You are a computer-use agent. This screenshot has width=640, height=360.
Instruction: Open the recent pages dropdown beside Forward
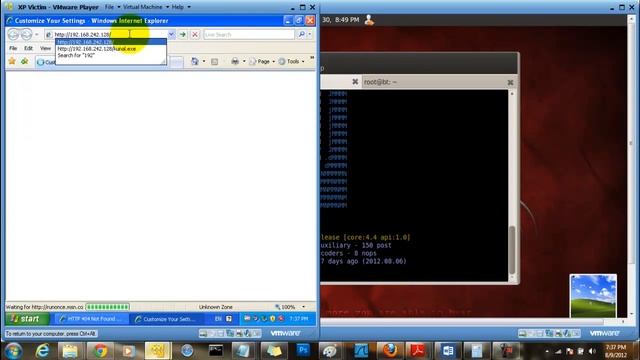tap(36, 35)
